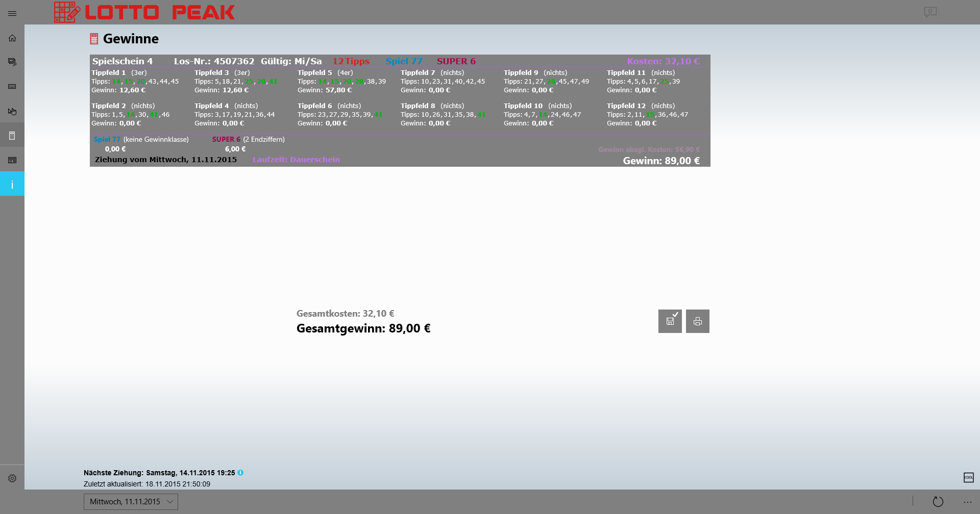The height and width of the screenshot is (514, 980).
Task: Click the SUPER 6 header label
Action: coord(456,61)
